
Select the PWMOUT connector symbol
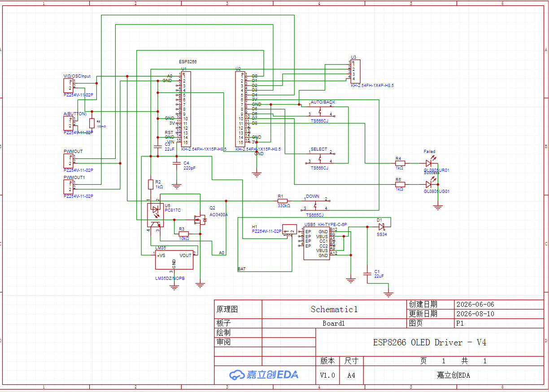click(x=68, y=161)
